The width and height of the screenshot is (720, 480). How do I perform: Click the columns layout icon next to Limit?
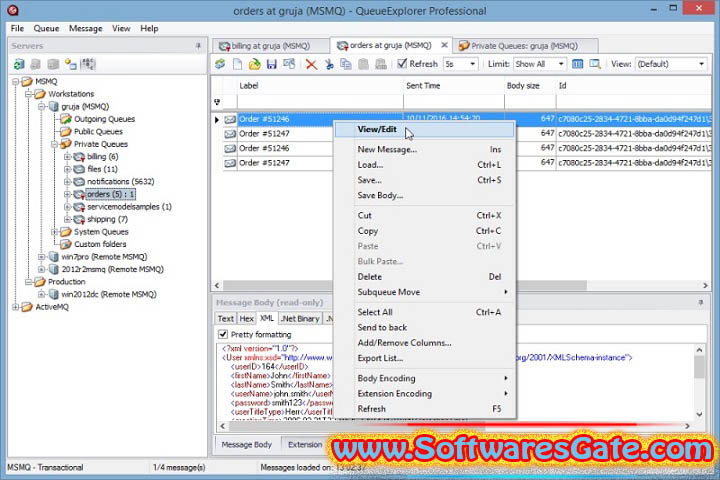click(x=578, y=64)
